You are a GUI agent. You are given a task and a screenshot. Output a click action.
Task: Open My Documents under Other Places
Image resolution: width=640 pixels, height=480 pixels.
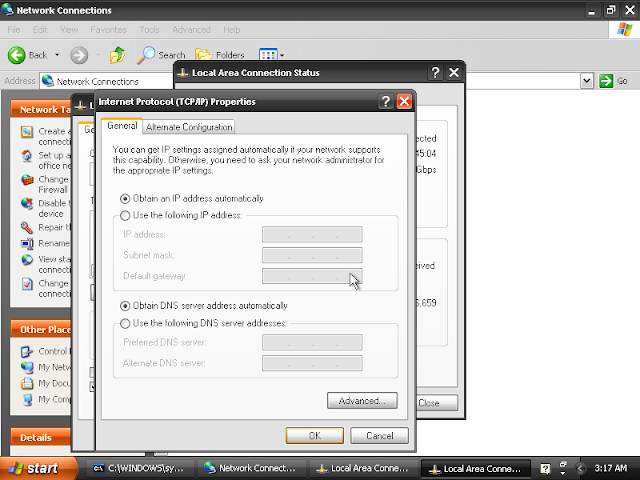click(x=46, y=383)
